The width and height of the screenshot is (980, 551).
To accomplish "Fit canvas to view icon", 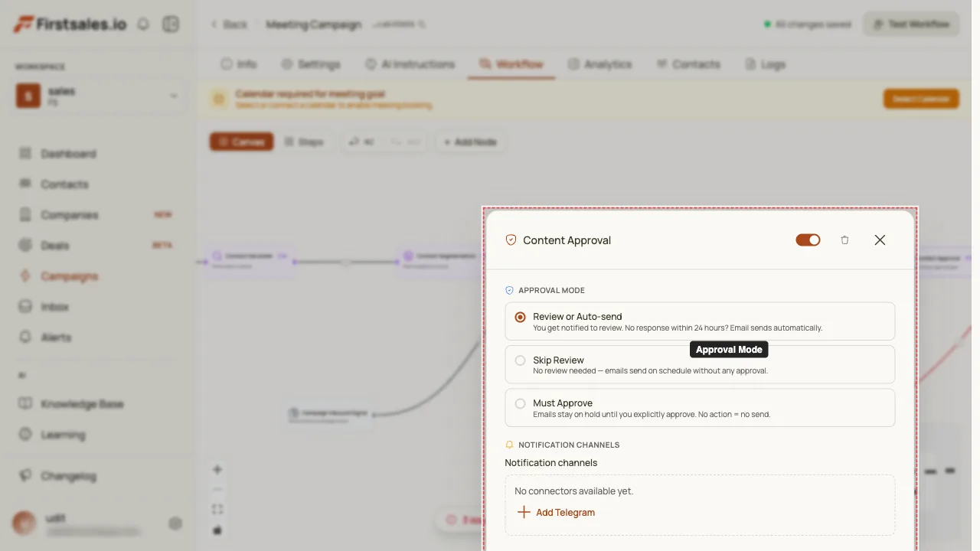I will tap(217, 510).
